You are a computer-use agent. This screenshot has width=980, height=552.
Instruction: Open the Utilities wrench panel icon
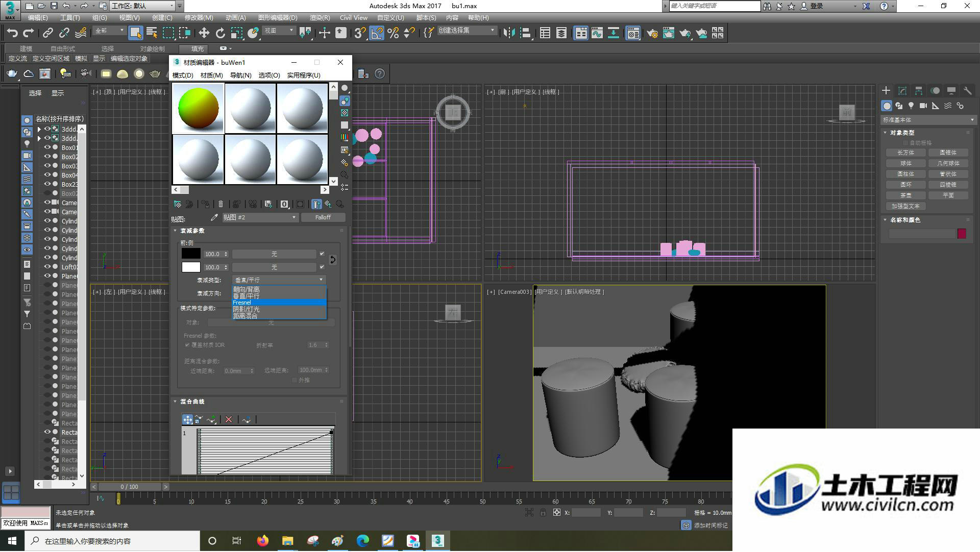pyautogui.click(x=968, y=91)
